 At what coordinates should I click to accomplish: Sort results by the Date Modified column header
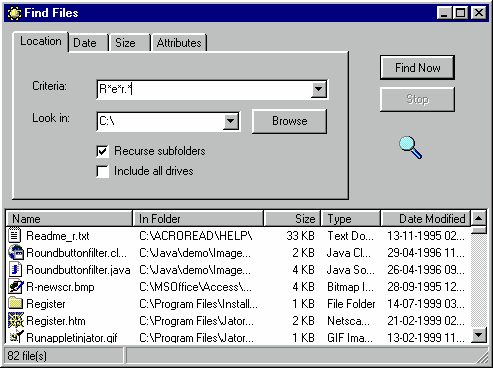click(426, 219)
